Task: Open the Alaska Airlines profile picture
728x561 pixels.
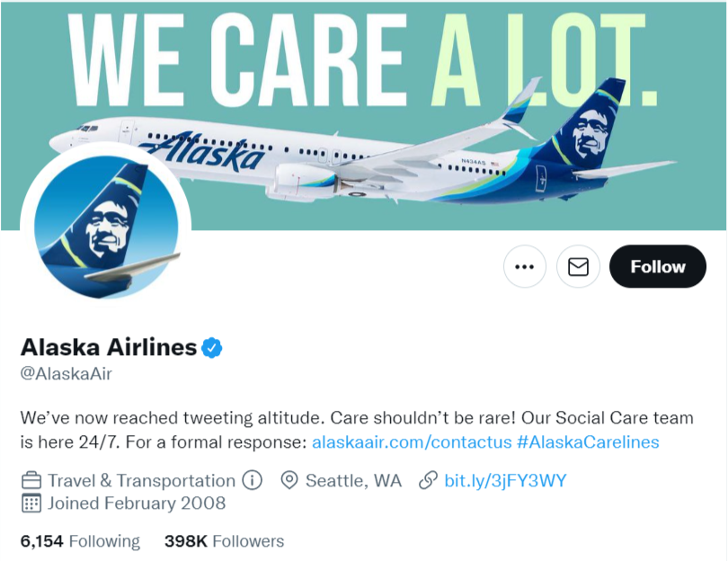Action: point(106,227)
